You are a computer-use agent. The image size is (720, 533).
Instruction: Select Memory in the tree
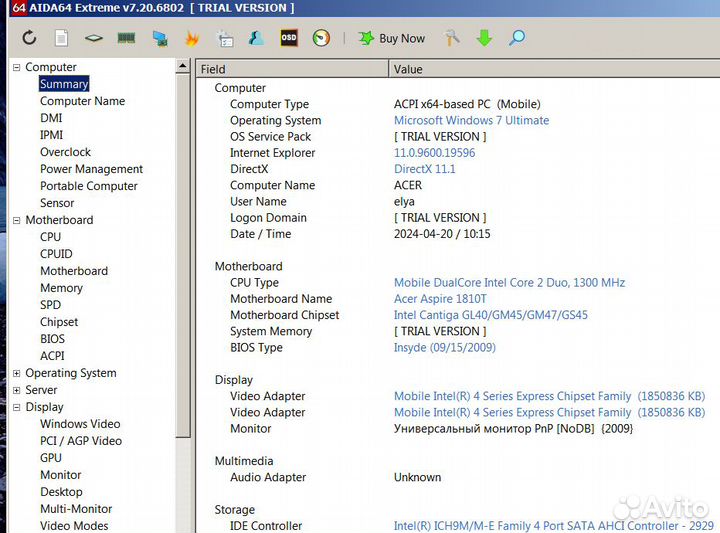62,288
